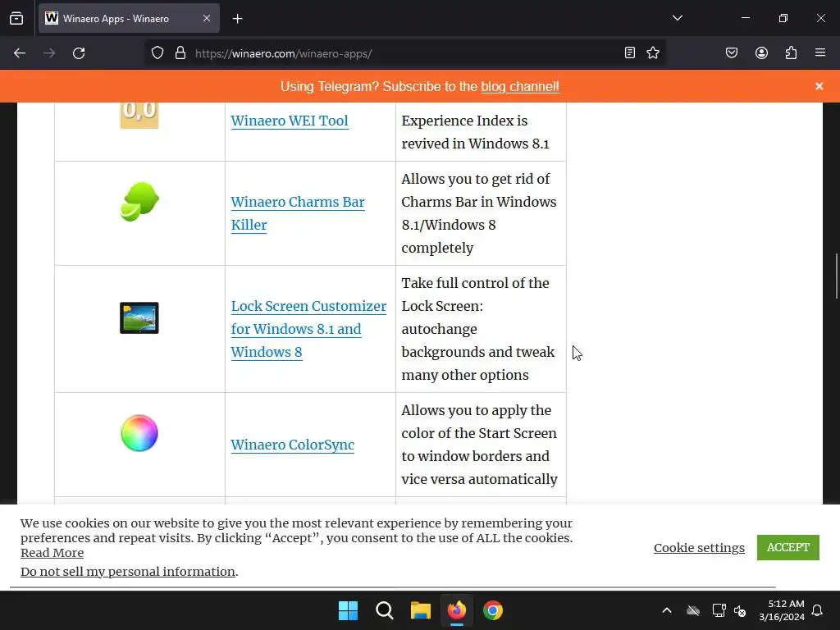840x630 pixels.
Task: Open Lock Screen Customizer link
Action: (x=308, y=329)
